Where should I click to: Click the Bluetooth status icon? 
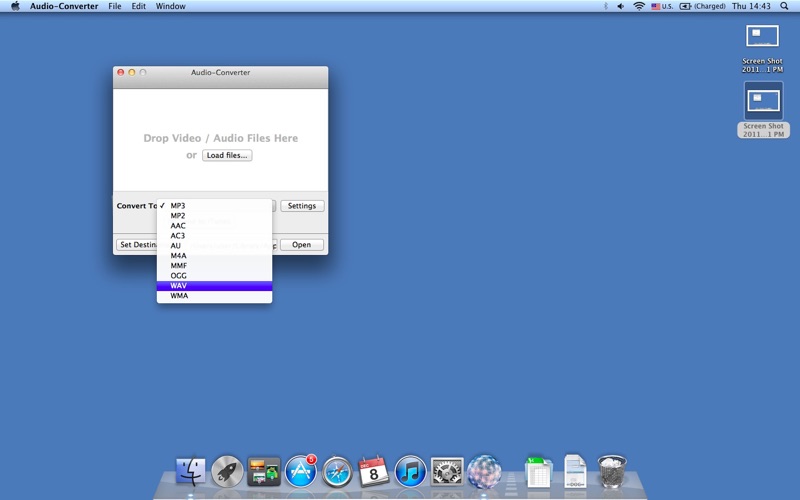(x=606, y=6)
